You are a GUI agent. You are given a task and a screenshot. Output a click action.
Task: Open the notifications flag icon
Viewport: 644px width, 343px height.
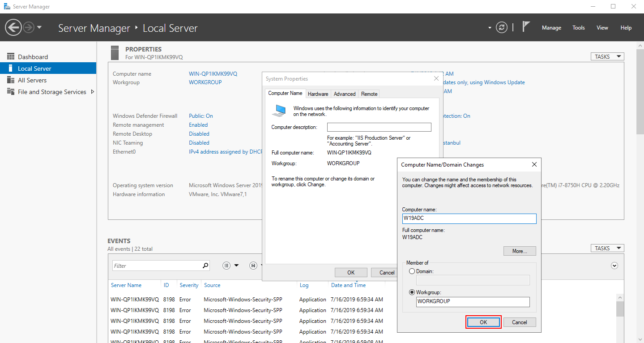click(x=526, y=27)
